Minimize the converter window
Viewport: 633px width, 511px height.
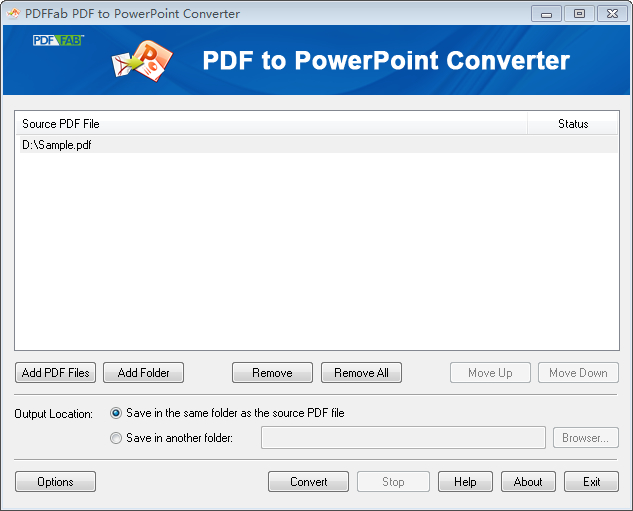coord(546,14)
